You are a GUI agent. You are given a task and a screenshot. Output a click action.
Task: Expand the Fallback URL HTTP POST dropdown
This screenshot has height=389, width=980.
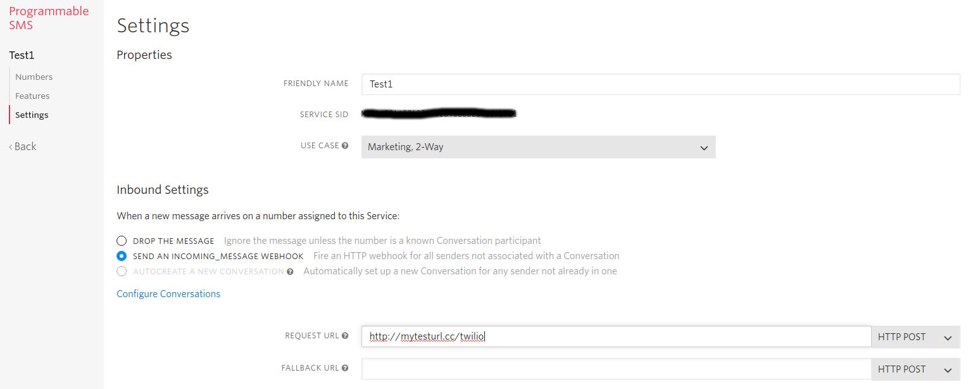point(915,369)
